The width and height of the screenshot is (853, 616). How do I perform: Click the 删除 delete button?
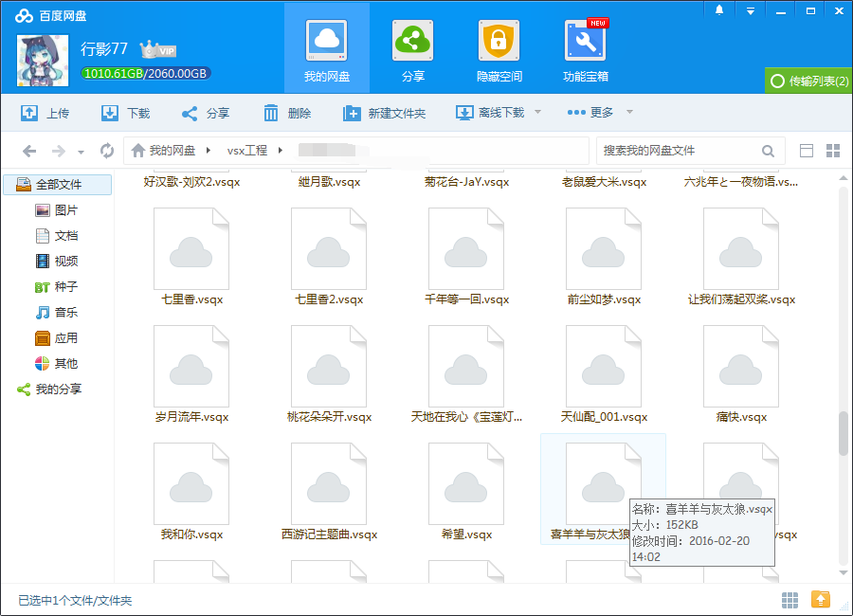point(287,113)
